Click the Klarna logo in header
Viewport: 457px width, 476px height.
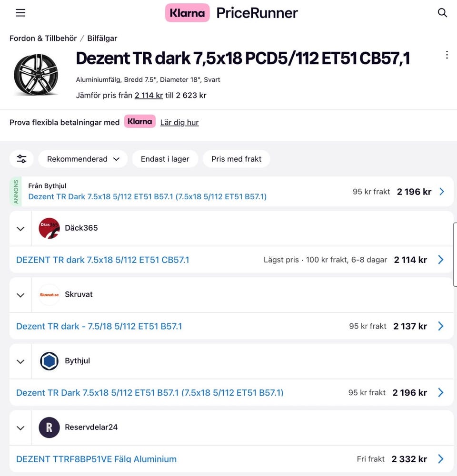coord(187,13)
